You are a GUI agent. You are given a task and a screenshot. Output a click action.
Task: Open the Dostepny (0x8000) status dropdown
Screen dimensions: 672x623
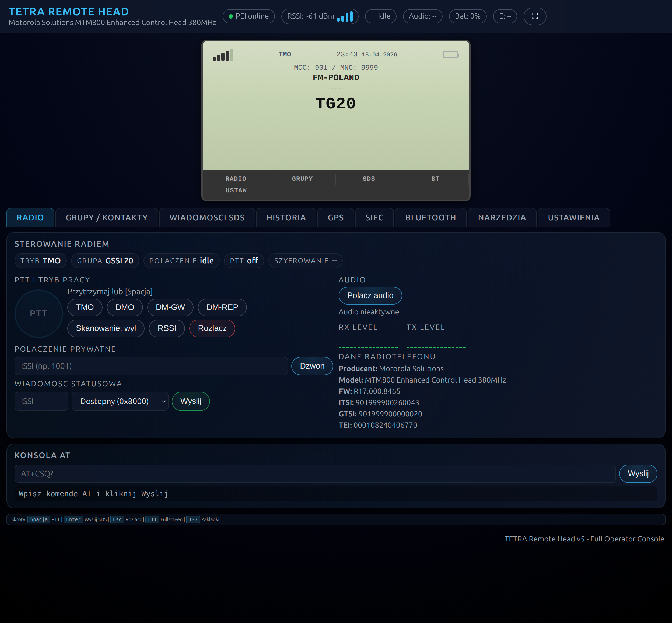(120, 401)
